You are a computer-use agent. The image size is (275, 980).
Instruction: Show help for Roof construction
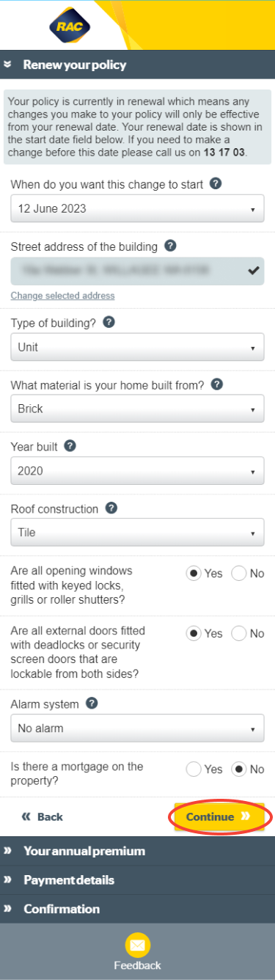pyautogui.click(x=111, y=508)
